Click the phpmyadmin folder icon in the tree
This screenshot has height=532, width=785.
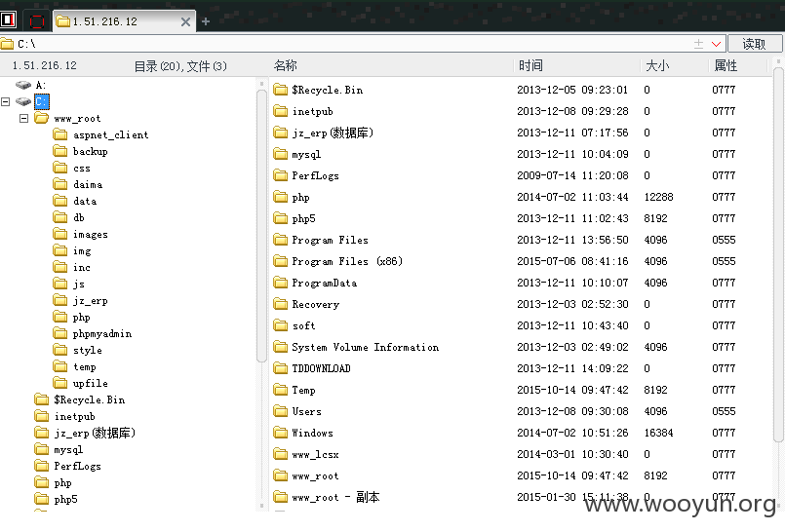(x=60, y=333)
